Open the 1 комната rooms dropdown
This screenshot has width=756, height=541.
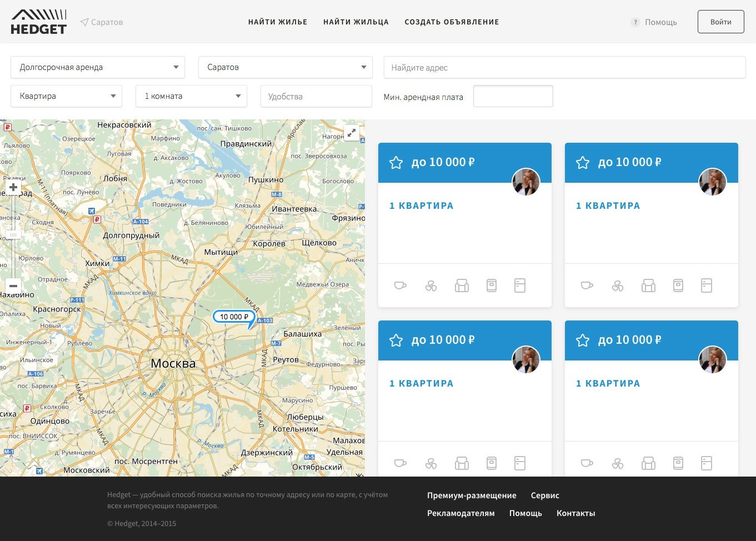tap(191, 96)
